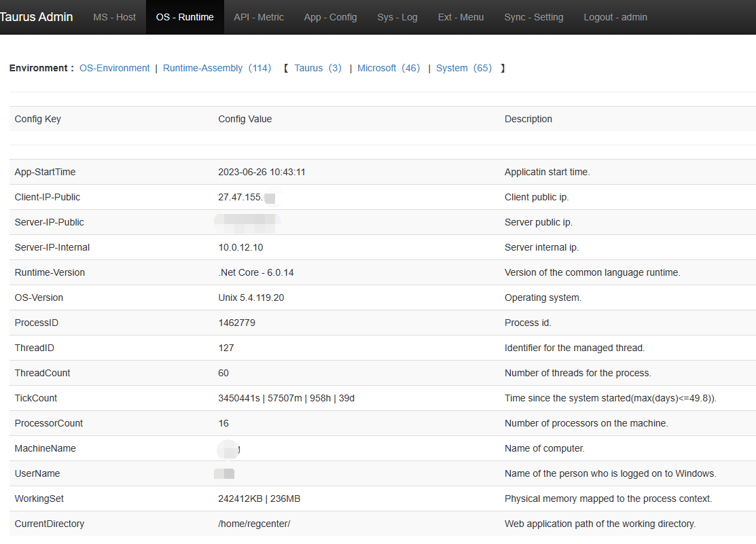Screen dimensions: 756x544
Task: Select the TickCount row entry
Action: (35, 398)
